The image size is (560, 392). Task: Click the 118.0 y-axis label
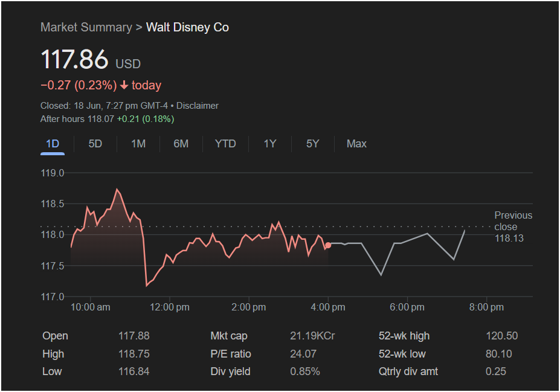pyautogui.click(x=53, y=234)
